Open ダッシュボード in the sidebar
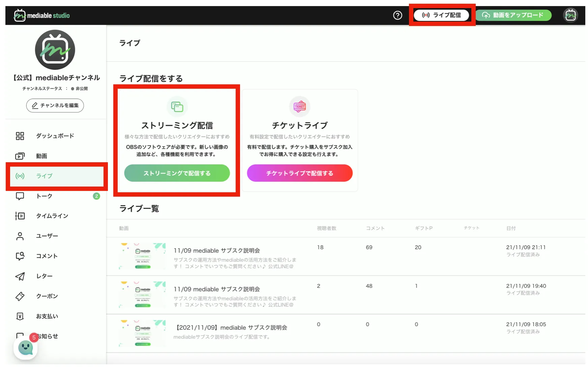The height and width of the screenshot is (367, 588). click(55, 136)
